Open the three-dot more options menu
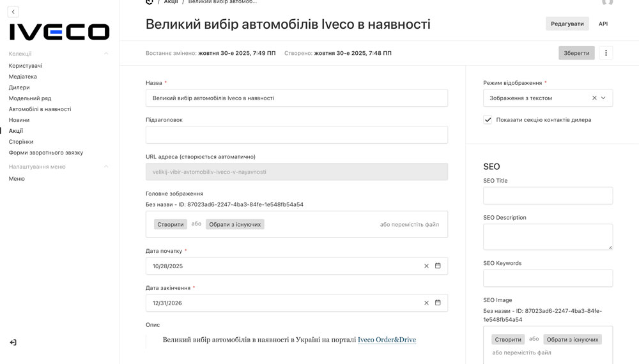This screenshot has height=364, width=639. point(606,53)
